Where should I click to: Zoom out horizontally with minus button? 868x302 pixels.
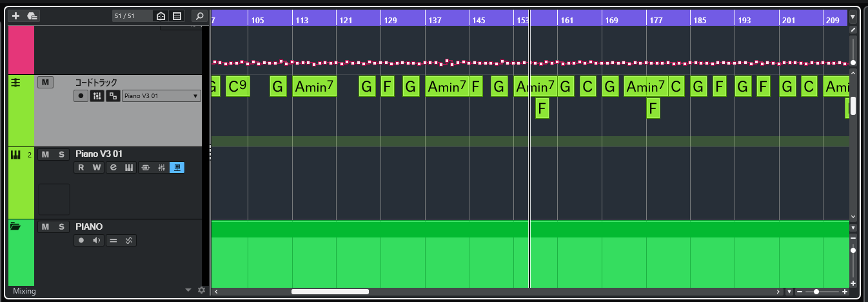(x=800, y=292)
